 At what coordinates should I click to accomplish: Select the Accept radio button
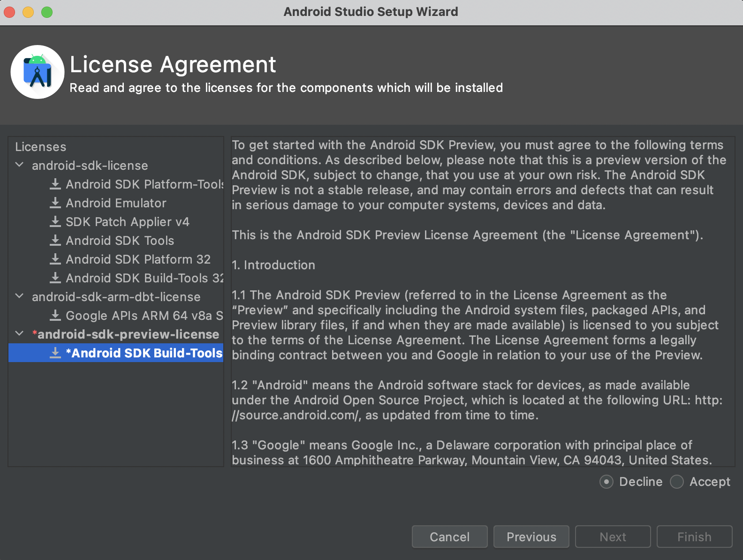(x=677, y=482)
